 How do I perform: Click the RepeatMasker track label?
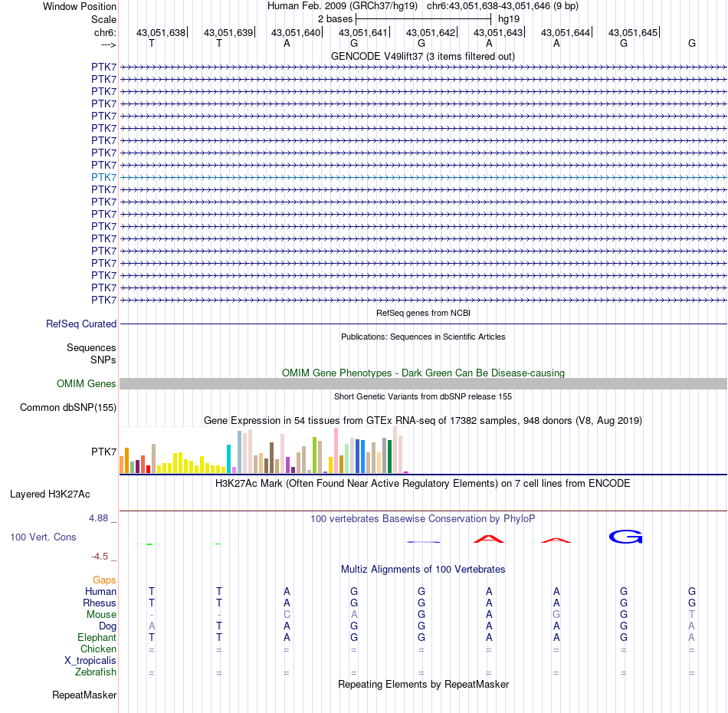click(84, 695)
